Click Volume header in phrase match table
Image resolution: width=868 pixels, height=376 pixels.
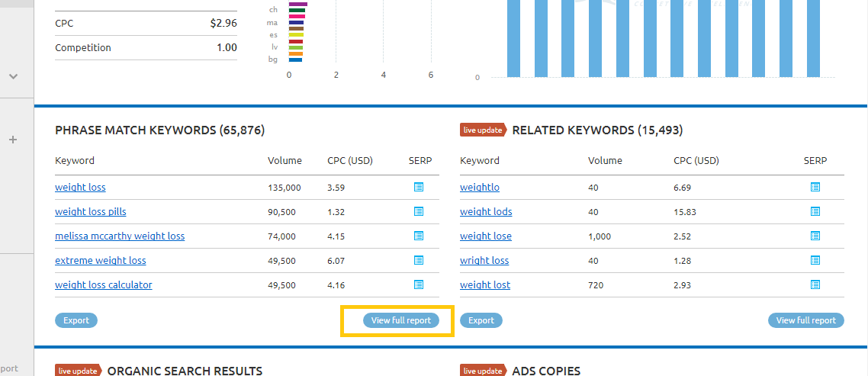pyautogui.click(x=285, y=161)
